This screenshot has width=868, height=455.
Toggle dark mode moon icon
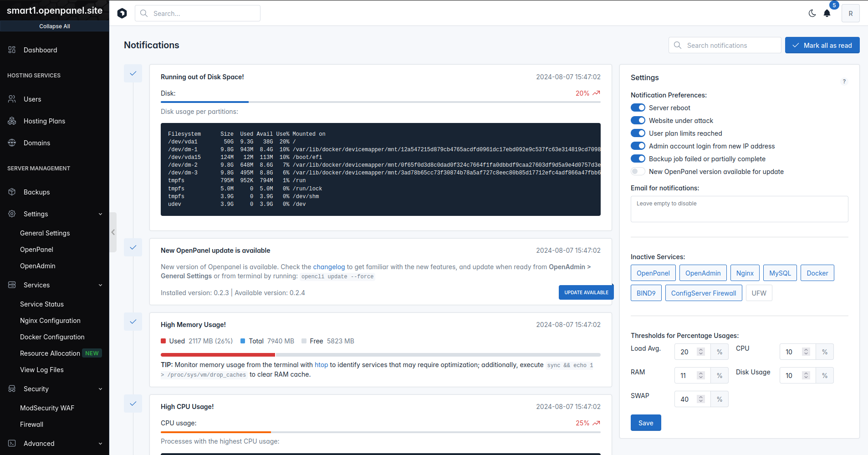pyautogui.click(x=812, y=13)
